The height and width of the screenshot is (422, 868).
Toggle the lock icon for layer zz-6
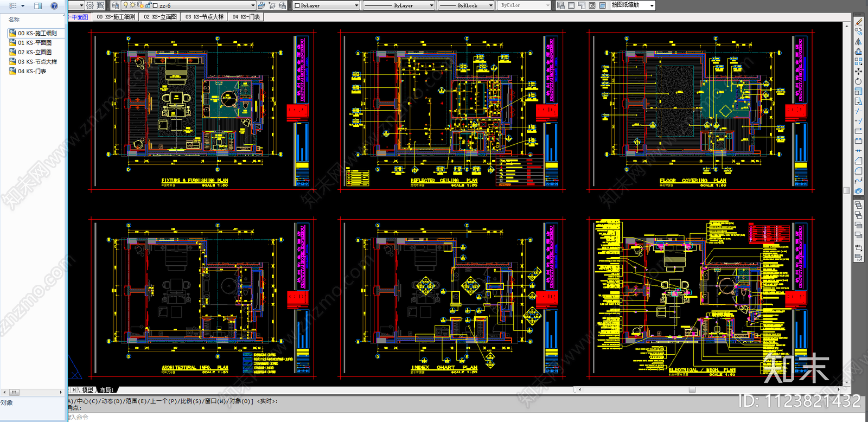(x=148, y=5)
